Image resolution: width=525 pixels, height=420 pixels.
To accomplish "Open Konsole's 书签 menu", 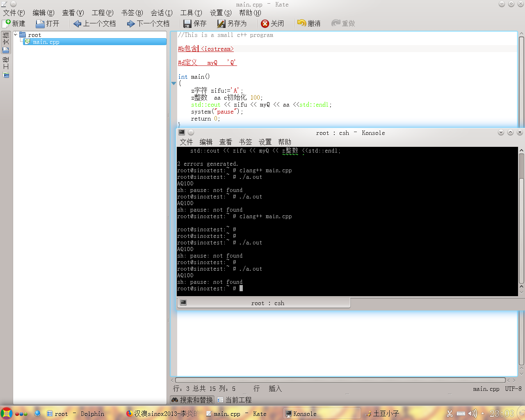I will pos(245,142).
